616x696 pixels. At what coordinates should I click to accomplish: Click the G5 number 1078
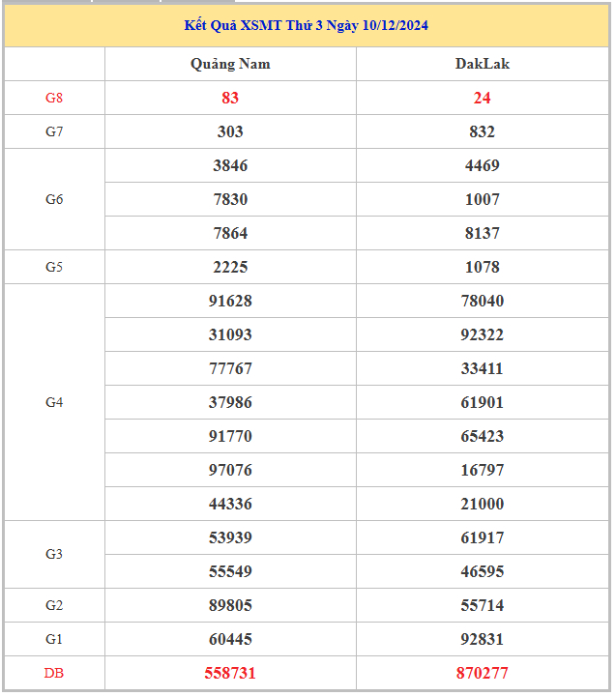tap(482, 267)
